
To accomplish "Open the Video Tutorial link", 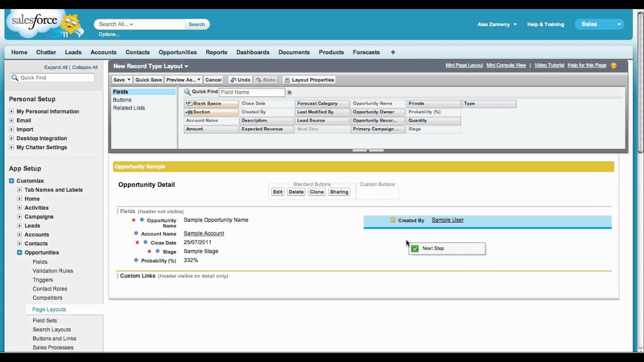I will 549,65.
